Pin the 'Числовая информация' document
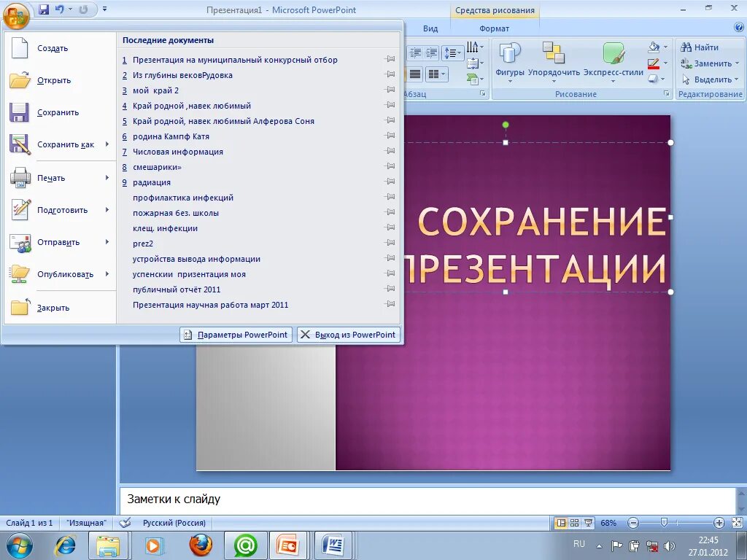This screenshot has width=747, height=560. click(x=390, y=151)
